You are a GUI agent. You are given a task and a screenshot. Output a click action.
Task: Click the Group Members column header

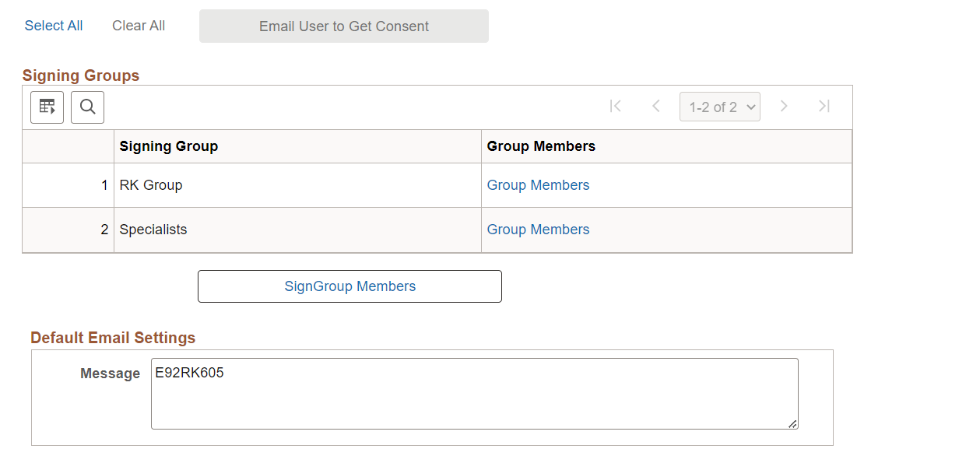(x=540, y=146)
